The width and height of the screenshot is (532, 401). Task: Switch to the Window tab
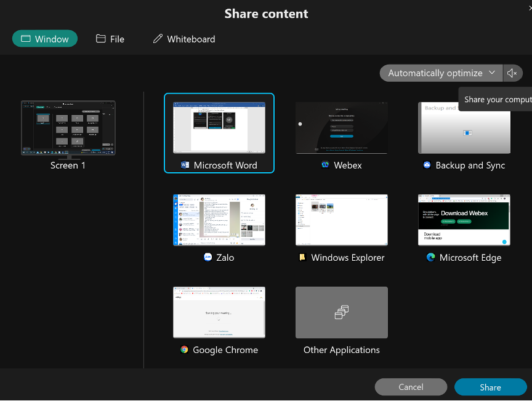tap(45, 39)
